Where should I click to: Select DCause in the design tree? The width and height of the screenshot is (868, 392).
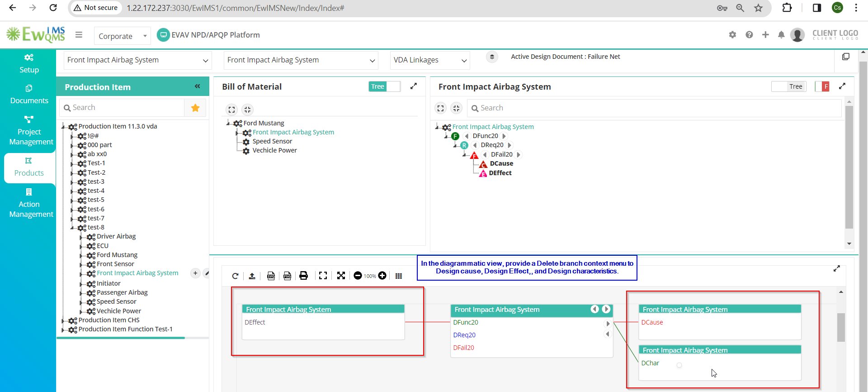click(501, 163)
